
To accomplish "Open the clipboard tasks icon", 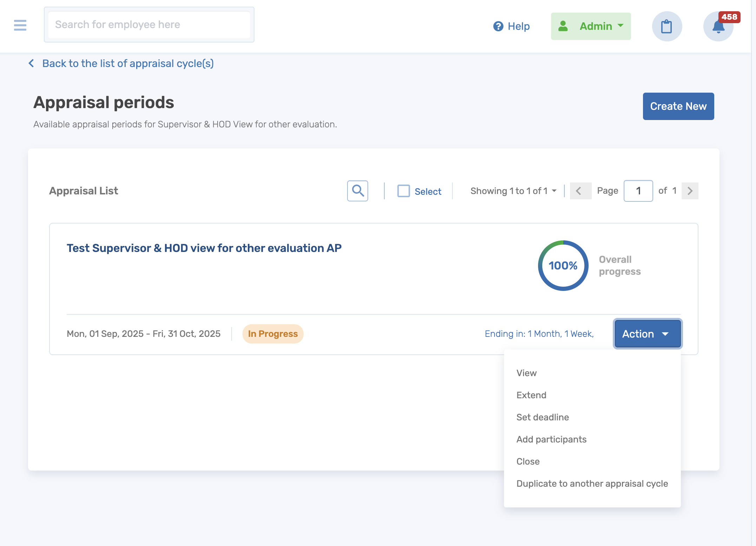I will pos(667,26).
